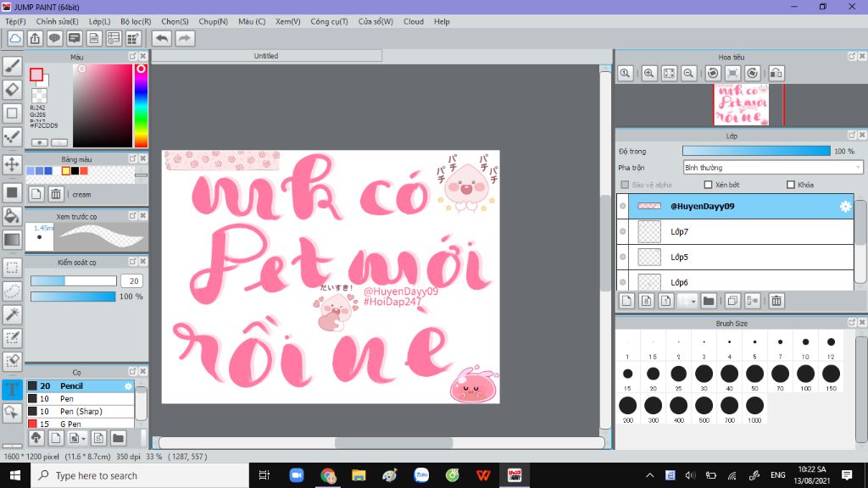Delete layer with the trash icon
This screenshot has height=488, width=868.
(x=776, y=301)
